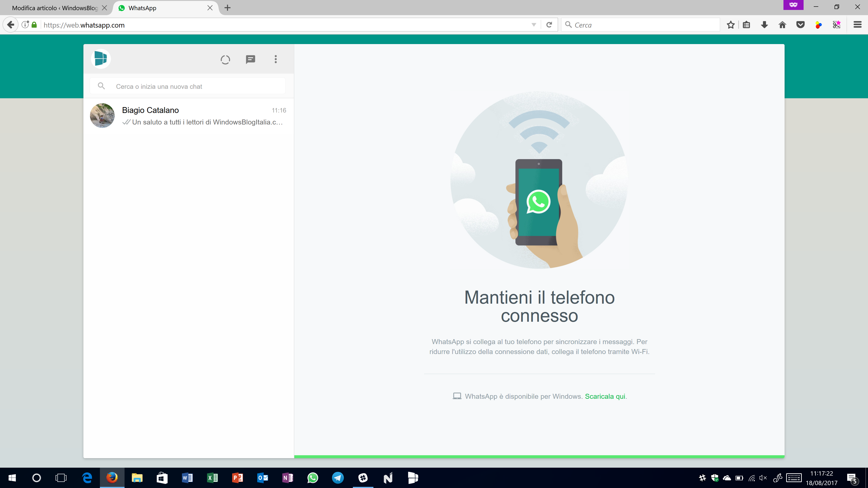The width and height of the screenshot is (868, 488).
Task: Open Wi-Fi network flyout in tray
Action: click(x=752, y=478)
